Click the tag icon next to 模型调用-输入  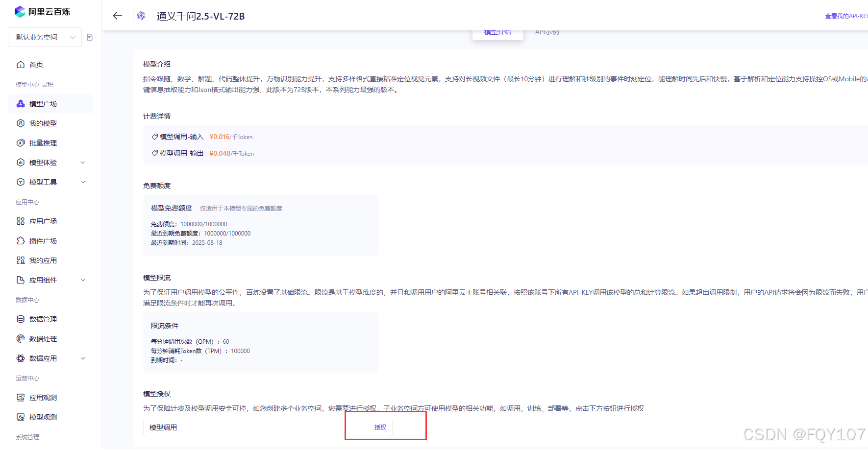pyautogui.click(x=155, y=137)
